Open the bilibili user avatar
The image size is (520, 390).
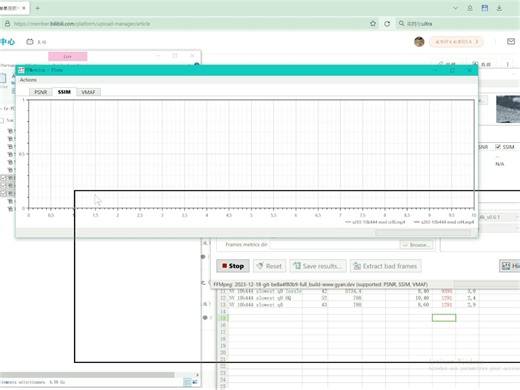[x=419, y=42]
